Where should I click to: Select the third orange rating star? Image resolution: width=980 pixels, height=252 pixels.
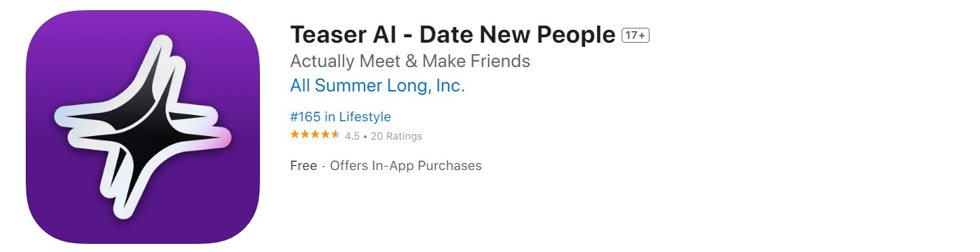[315, 135]
